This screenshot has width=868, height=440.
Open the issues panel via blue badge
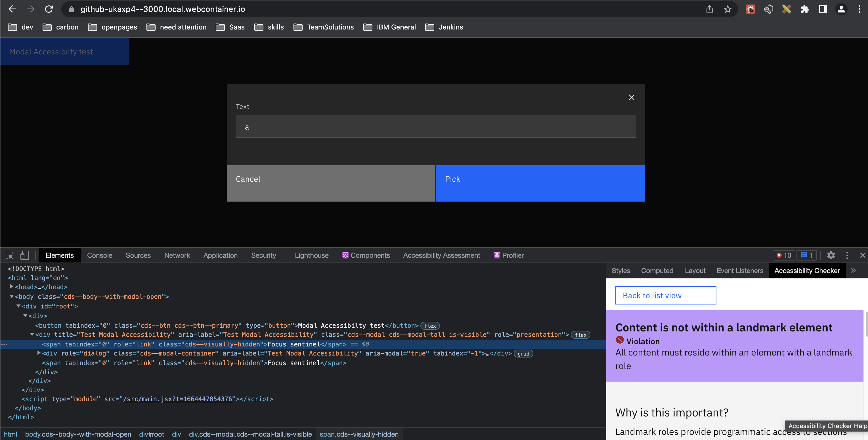(x=806, y=255)
